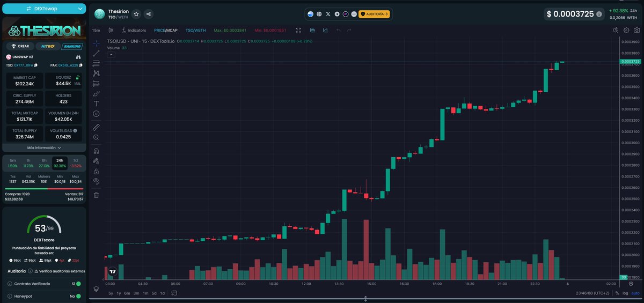The image size is (644, 303).
Task: Select the 1h stats tab
Action: (28, 163)
